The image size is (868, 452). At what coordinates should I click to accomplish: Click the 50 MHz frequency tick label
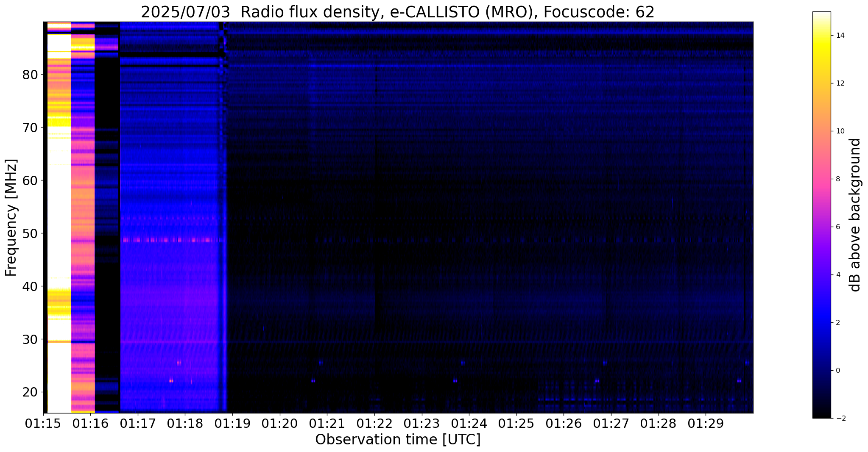[30, 233]
